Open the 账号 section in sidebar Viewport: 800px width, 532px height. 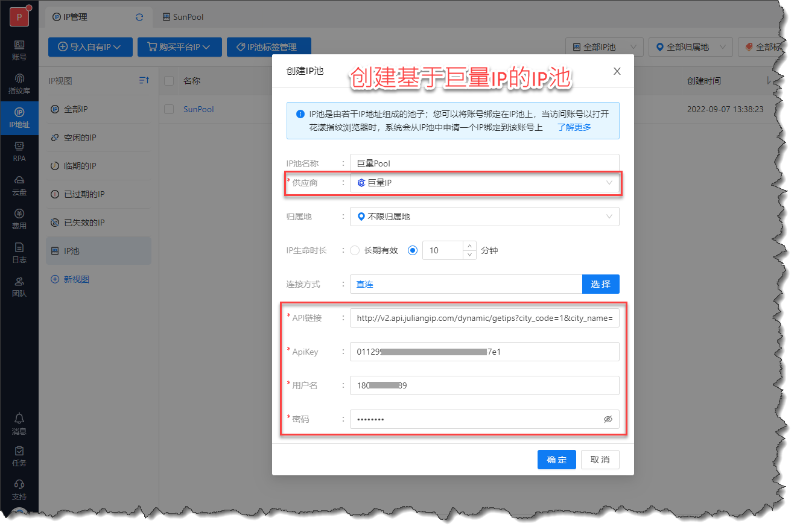(x=19, y=50)
